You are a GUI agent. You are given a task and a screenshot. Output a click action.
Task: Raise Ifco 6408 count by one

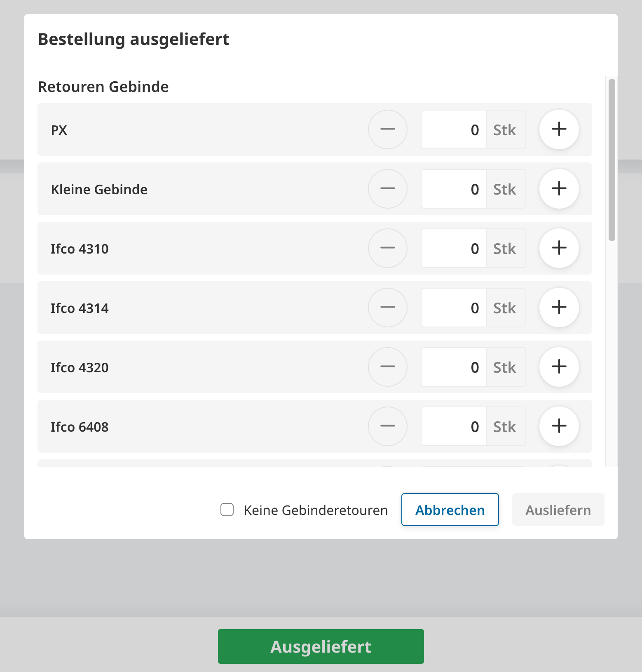click(559, 426)
